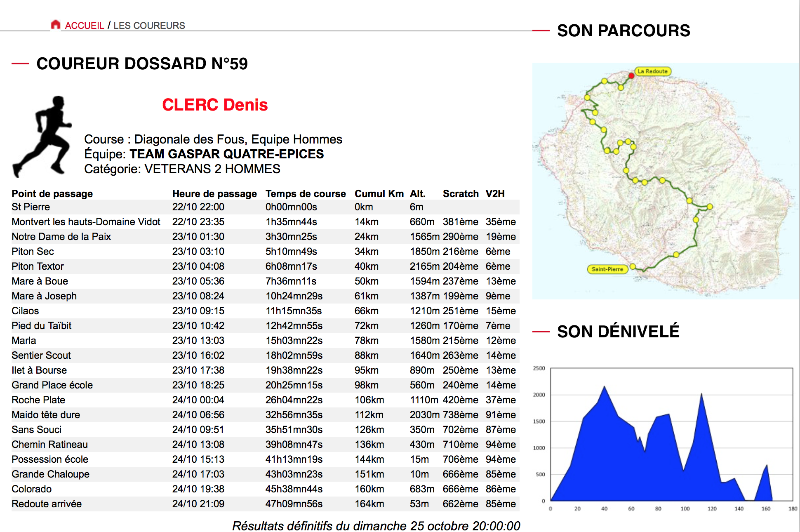Click the Alt. column header
Screen dimensions: 800x532
point(417,194)
